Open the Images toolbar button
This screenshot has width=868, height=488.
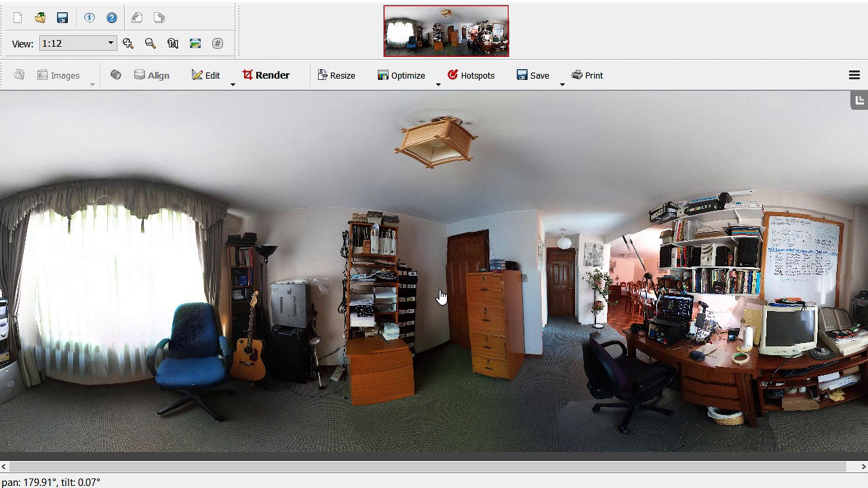[58, 75]
